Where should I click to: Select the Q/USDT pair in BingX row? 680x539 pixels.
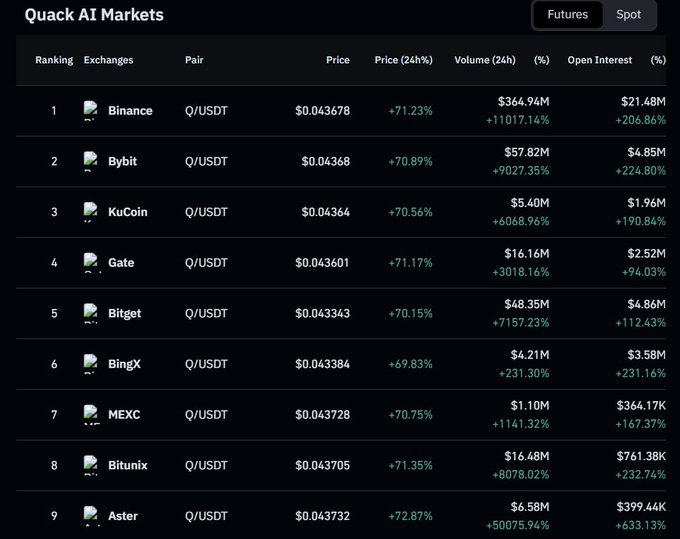click(206, 364)
